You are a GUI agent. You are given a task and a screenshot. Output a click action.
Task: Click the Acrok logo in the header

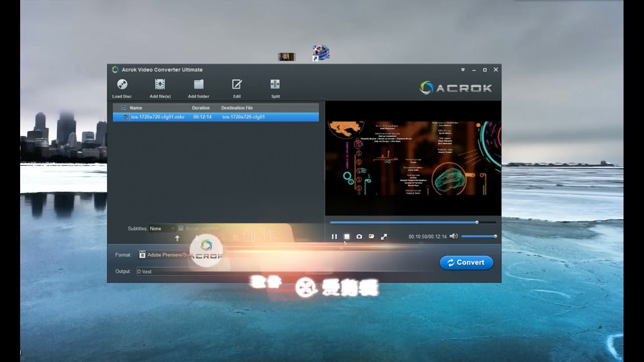click(456, 88)
